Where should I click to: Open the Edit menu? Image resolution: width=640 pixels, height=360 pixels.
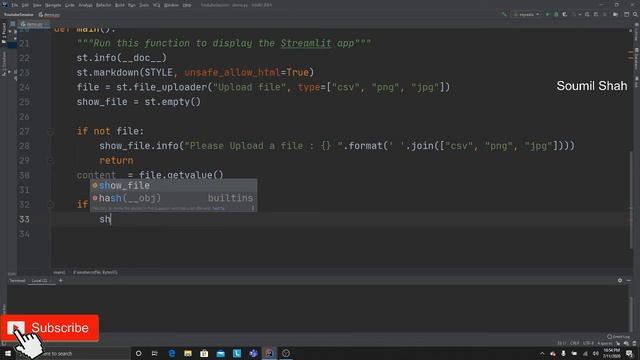pos(25,5)
